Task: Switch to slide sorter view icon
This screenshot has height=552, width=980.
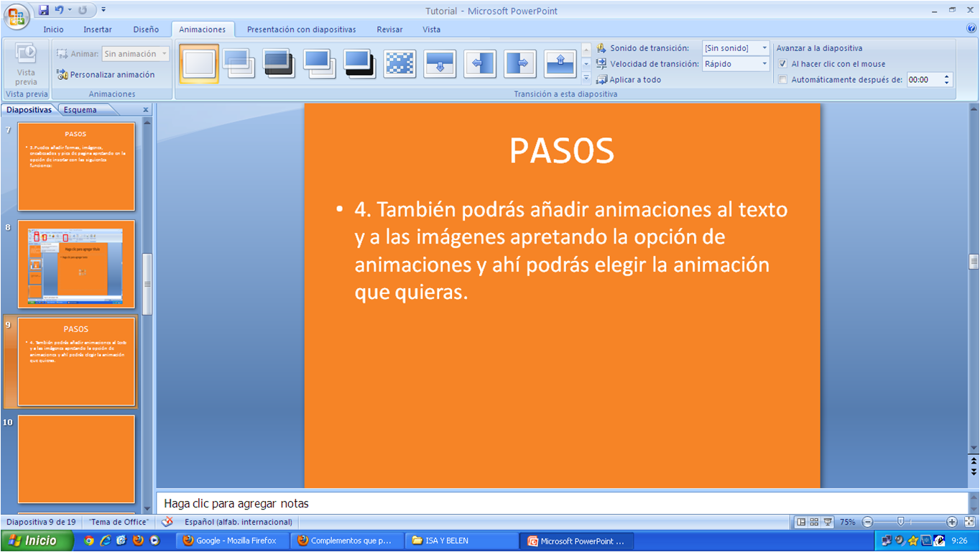Action: 814,522
